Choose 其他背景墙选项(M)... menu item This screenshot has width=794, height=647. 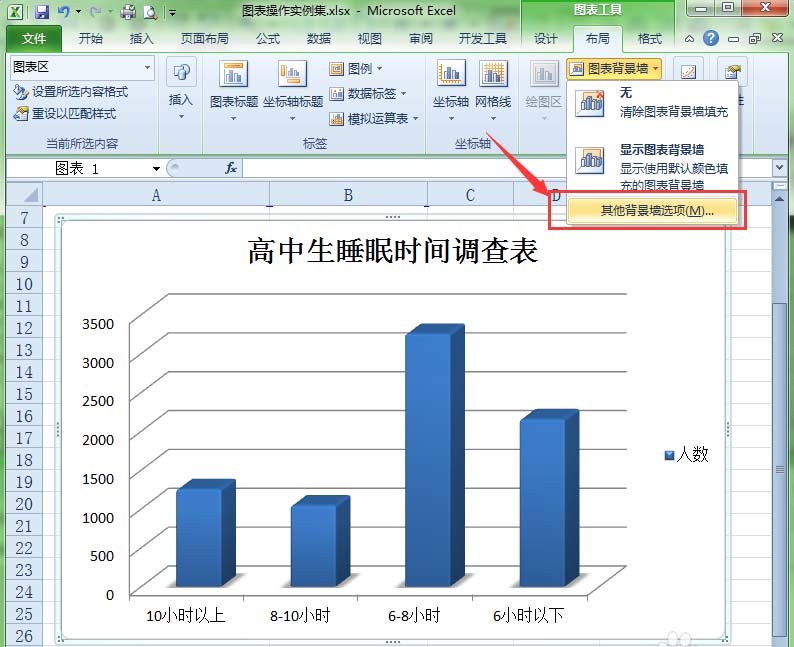652,211
